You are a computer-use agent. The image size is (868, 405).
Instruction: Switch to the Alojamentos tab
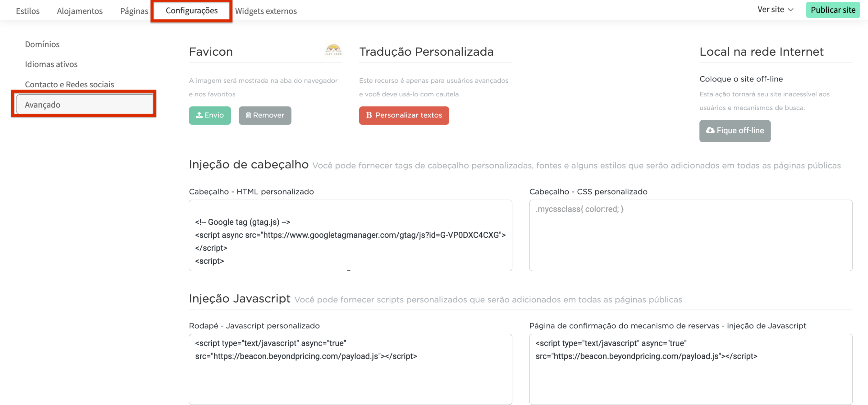click(80, 11)
